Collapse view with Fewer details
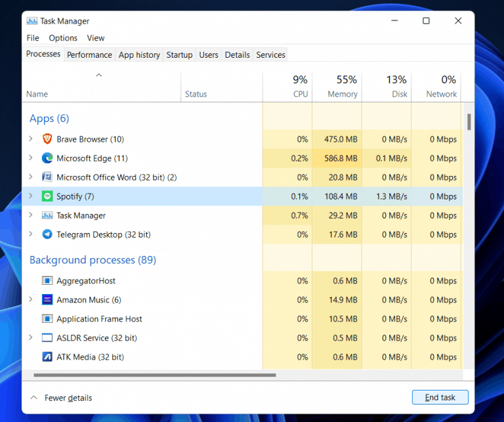The width and height of the screenshot is (504, 422). (61, 398)
